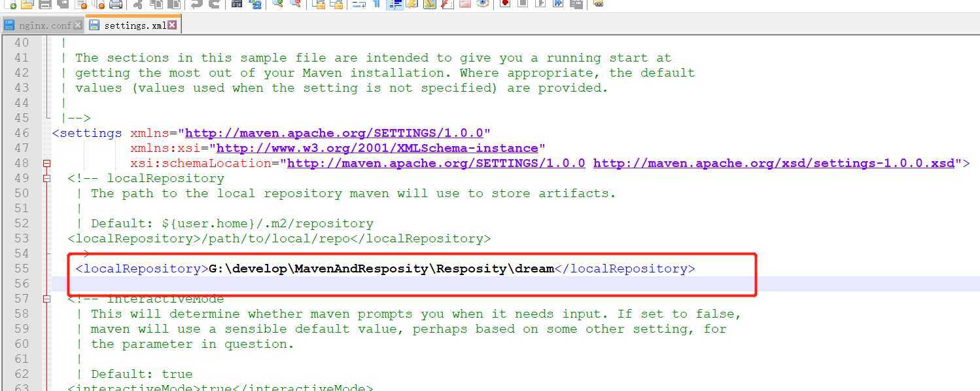Click the Run macro multiple times icon
980x391 pixels.
click(558, 4)
